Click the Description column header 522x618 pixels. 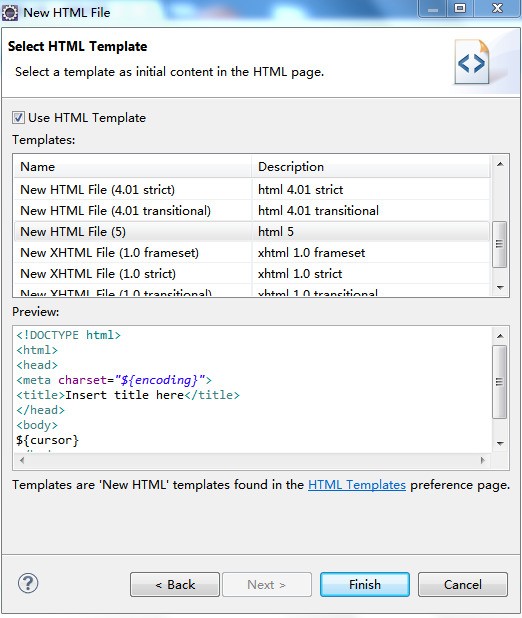click(x=371, y=167)
